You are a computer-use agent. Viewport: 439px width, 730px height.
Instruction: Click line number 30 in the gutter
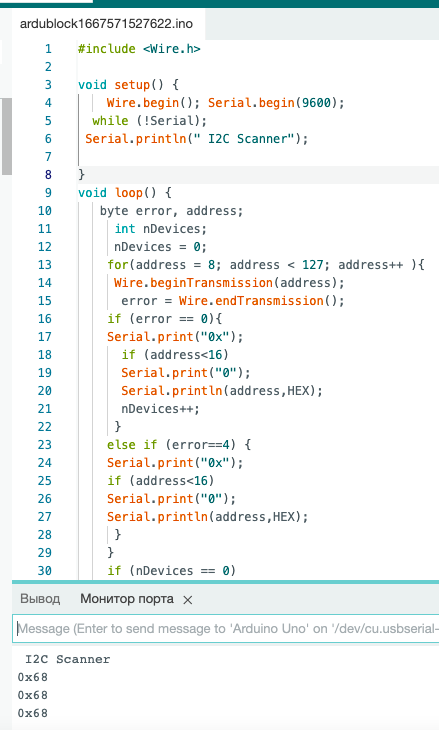[x=45, y=571]
